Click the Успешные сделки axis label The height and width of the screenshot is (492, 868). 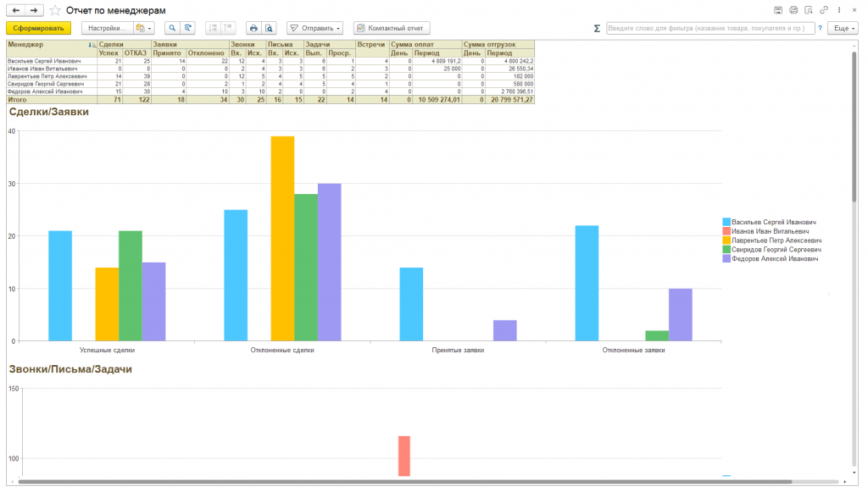pyautogui.click(x=107, y=350)
